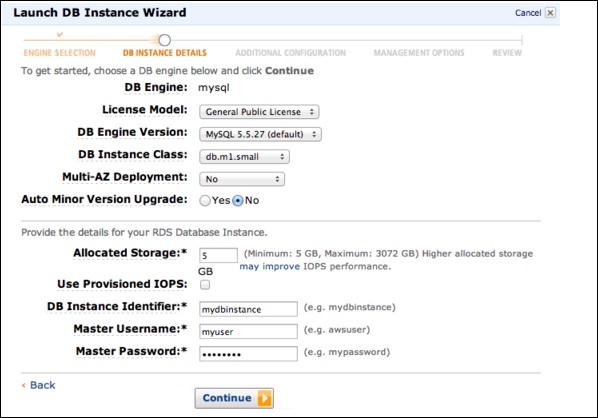
Task: Go to the Engine Selection step
Action: pos(59,53)
